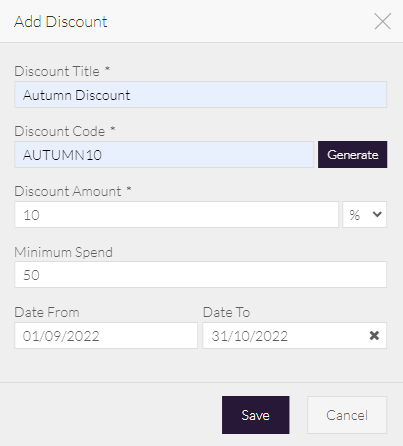Edit the Minimum Spend field showing 50
This screenshot has height=446, width=403.
pyautogui.click(x=200, y=275)
